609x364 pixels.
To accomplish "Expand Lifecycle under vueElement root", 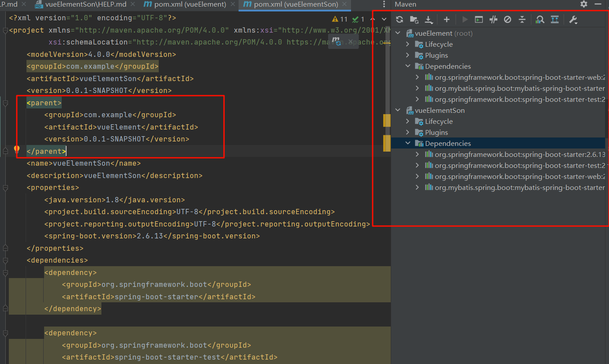I will [408, 44].
